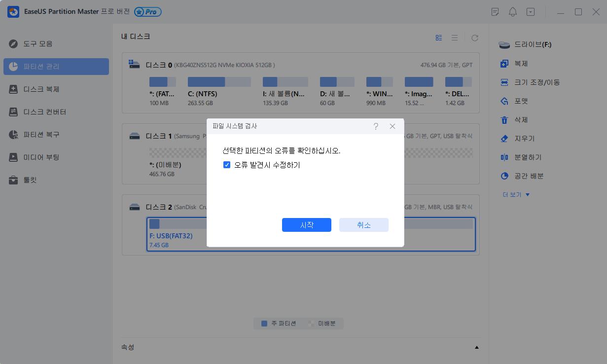Image resolution: width=607 pixels, height=364 pixels.
Task: Check the fix errors if found checkbox
Action: point(227,165)
